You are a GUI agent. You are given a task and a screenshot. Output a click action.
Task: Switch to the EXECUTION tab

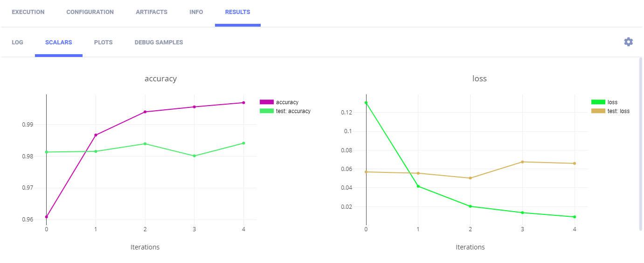pos(28,12)
